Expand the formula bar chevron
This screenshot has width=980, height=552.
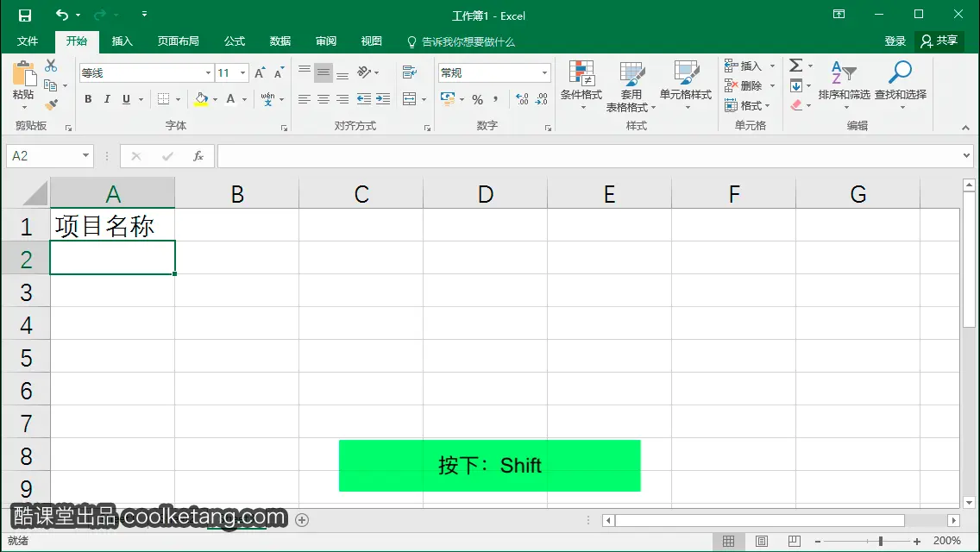click(966, 155)
